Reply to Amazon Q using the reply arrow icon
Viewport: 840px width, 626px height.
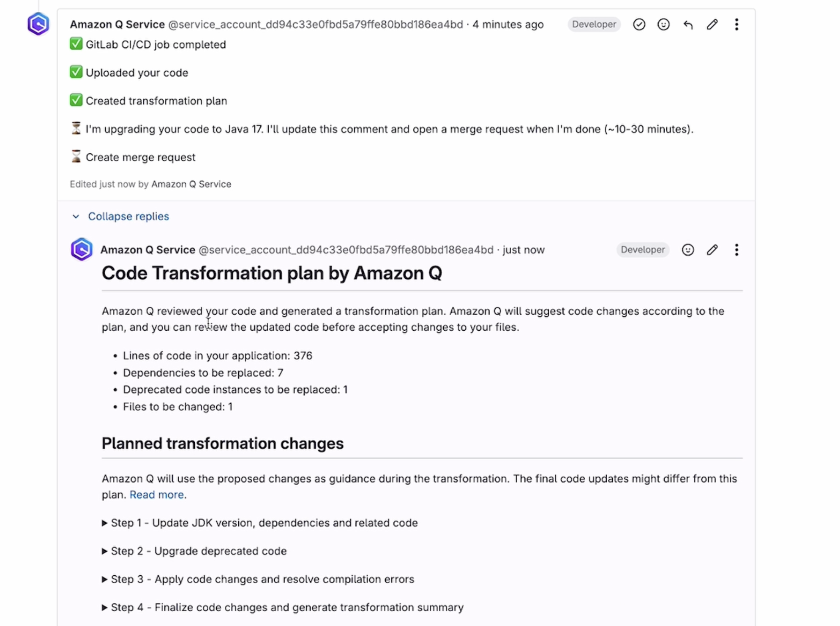pyautogui.click(x=687, y=24)
